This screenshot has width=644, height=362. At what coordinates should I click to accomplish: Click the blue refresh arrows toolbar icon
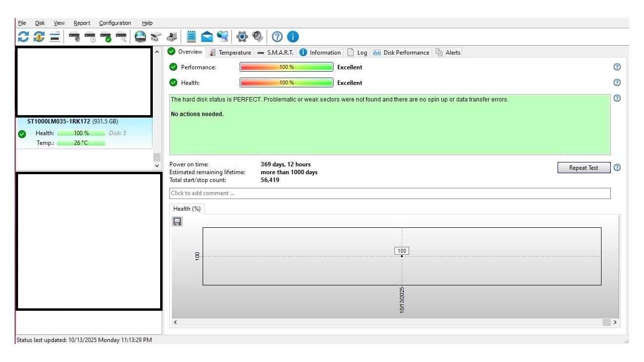pyautogui.click(x=23, y=37)
